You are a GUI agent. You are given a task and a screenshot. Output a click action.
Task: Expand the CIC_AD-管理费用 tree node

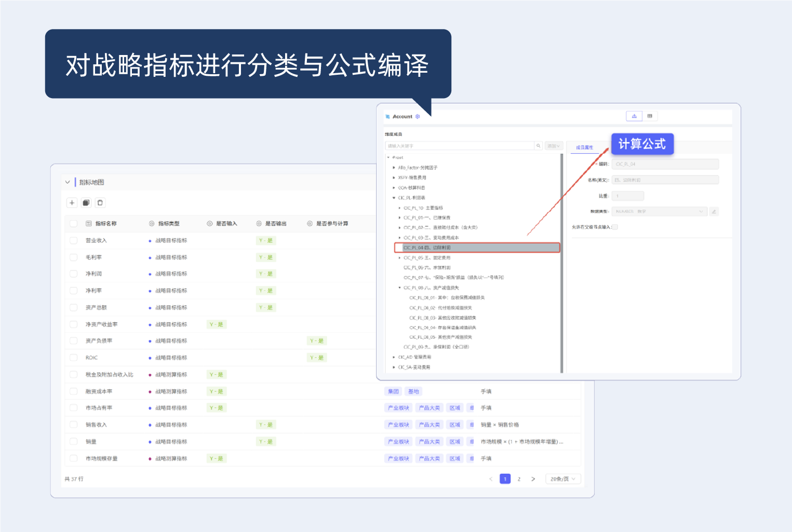pos(394,357)
